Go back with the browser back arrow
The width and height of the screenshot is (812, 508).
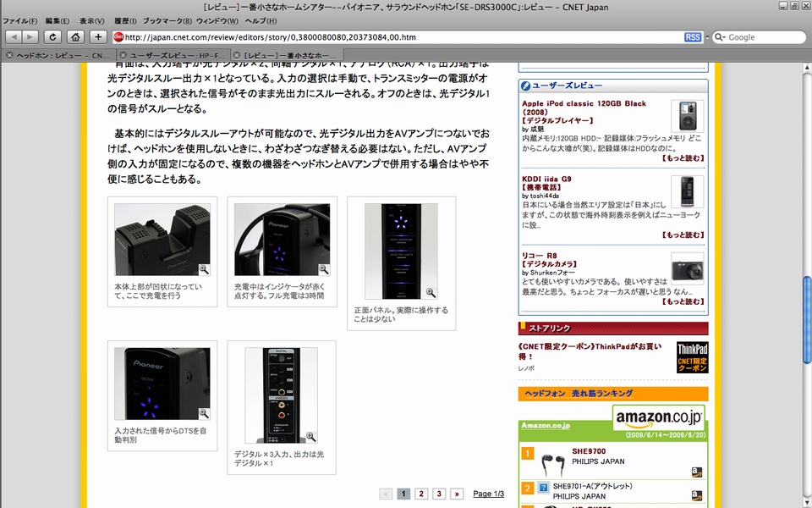(14, 37)
